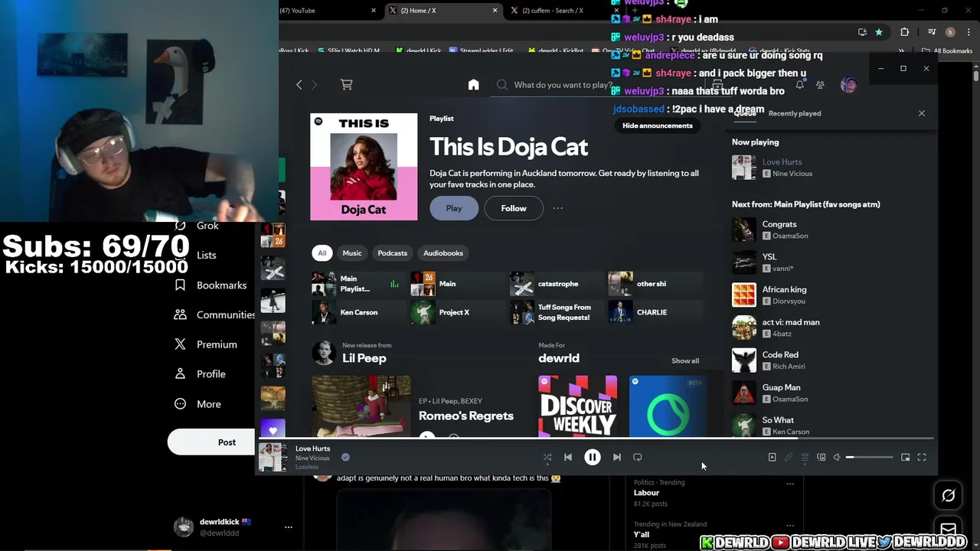Select the Music filter chip
The height and width of the screenshot is (551, 980).
pyautogui.click(x=352, y=253)
